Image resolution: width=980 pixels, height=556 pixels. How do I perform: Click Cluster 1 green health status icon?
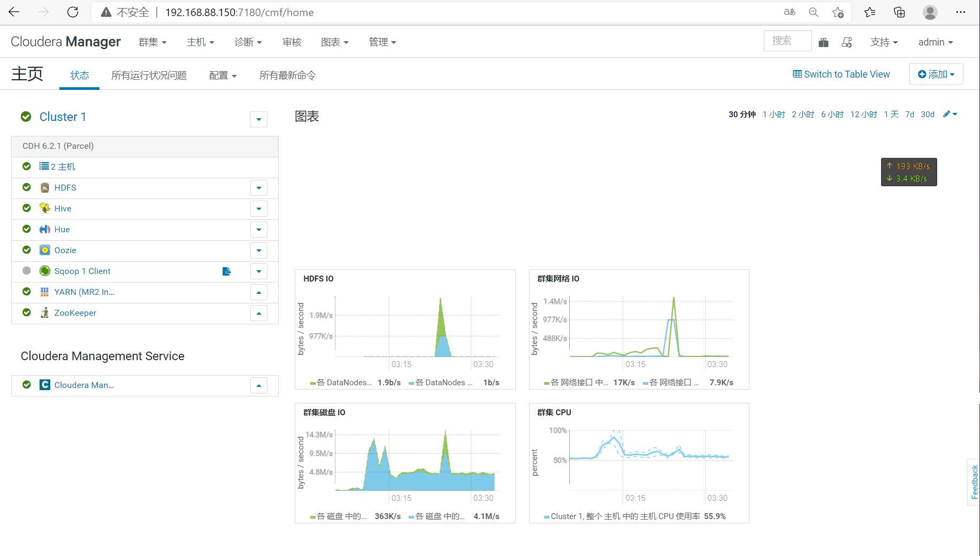pyautogui.click(x=26, y=117)
